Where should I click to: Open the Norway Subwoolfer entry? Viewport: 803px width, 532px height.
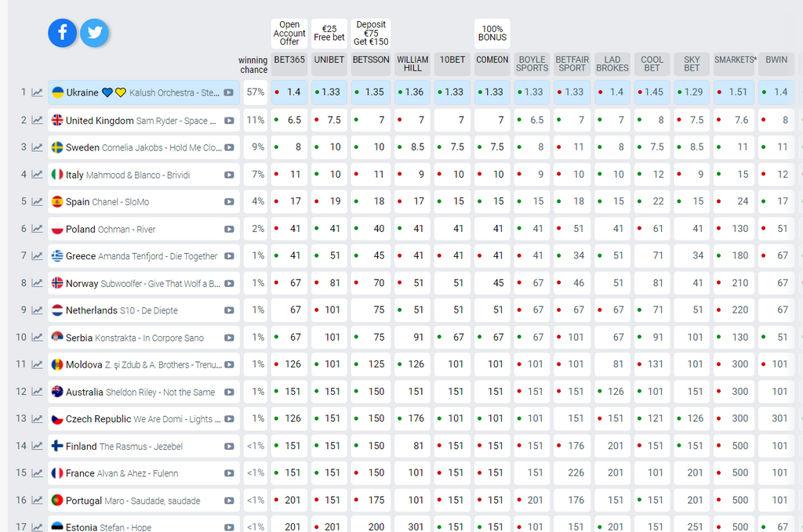click(144, 283)
